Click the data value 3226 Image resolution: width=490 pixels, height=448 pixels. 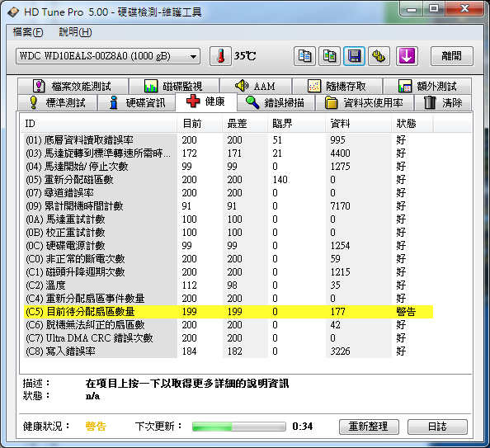tap(341, 351)
